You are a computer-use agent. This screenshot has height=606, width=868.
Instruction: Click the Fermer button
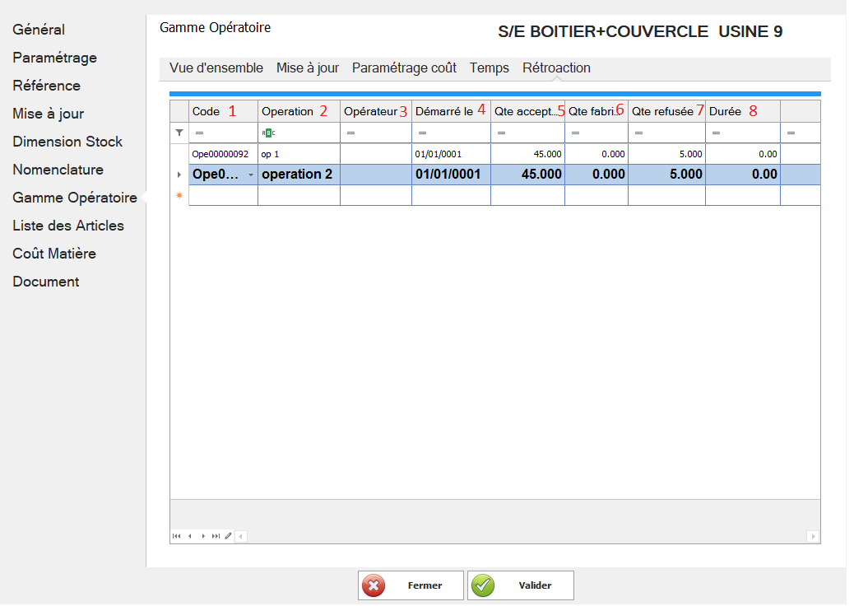click(411, 585)
